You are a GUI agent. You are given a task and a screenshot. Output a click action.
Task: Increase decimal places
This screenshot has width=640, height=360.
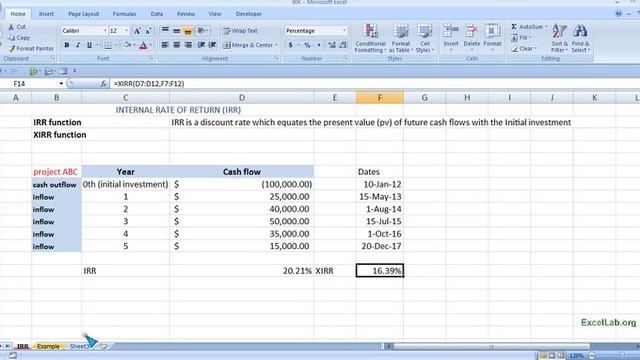pos(332,45)
